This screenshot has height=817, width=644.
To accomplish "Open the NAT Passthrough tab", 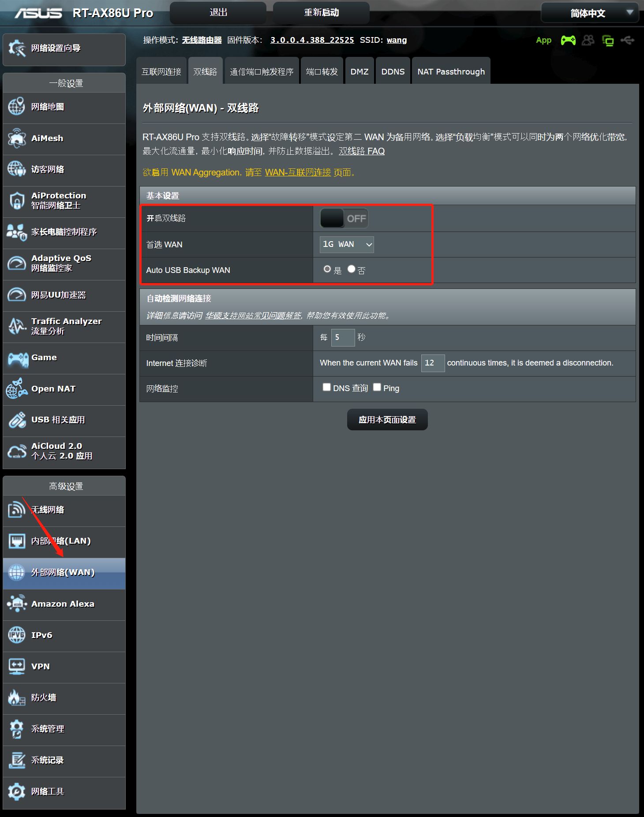I will 451,71.
